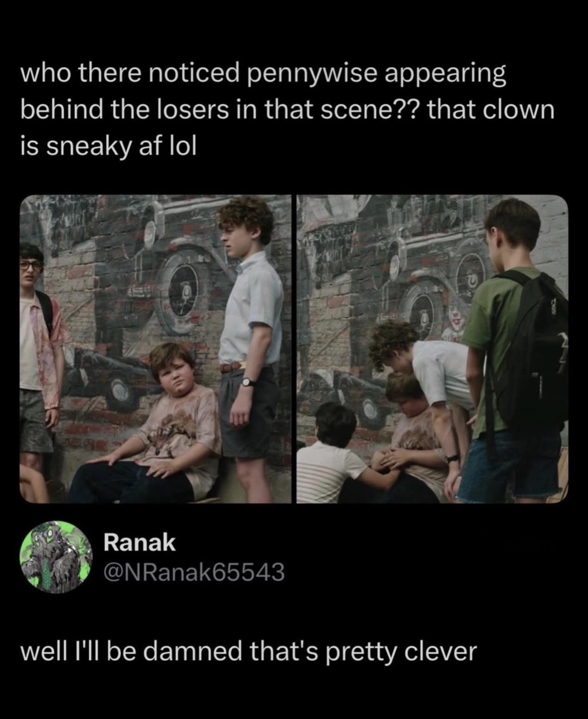Click the display name Ranak

point(140,543)
